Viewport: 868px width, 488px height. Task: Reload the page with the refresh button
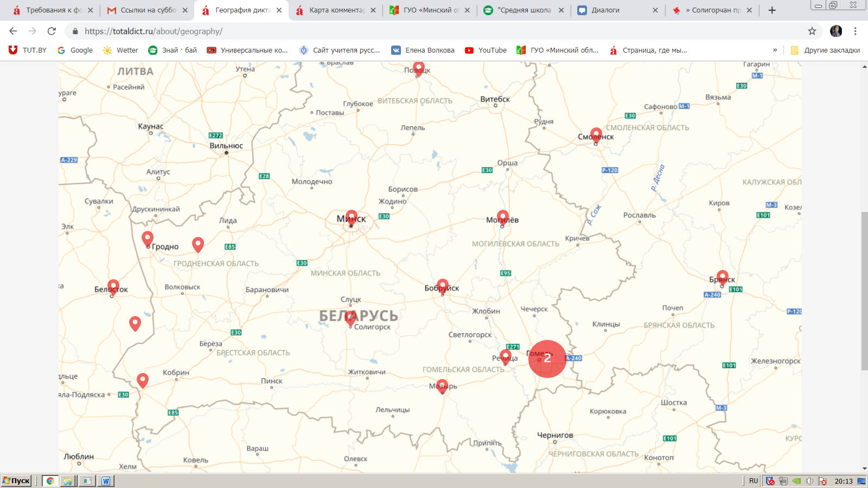52,31
